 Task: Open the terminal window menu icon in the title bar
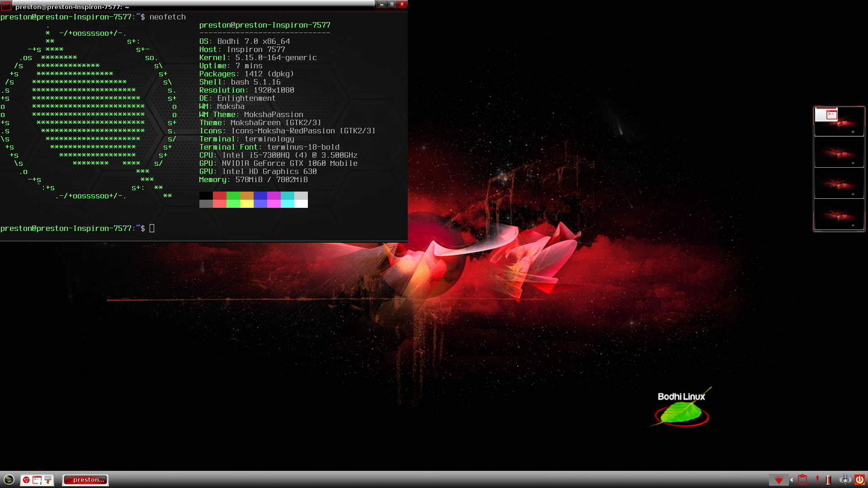click(6, 6)
